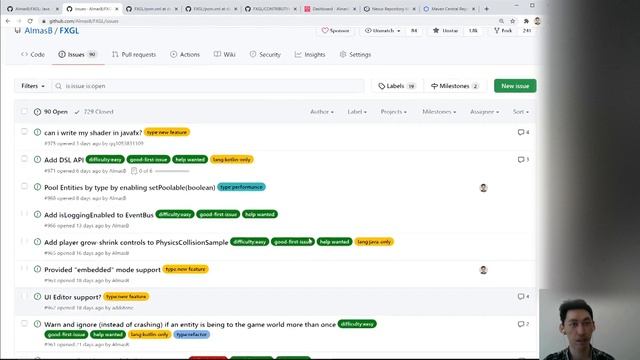Reload the page with the refresh icon
Viewport: 640px width, 360px height.
(30, 21)
